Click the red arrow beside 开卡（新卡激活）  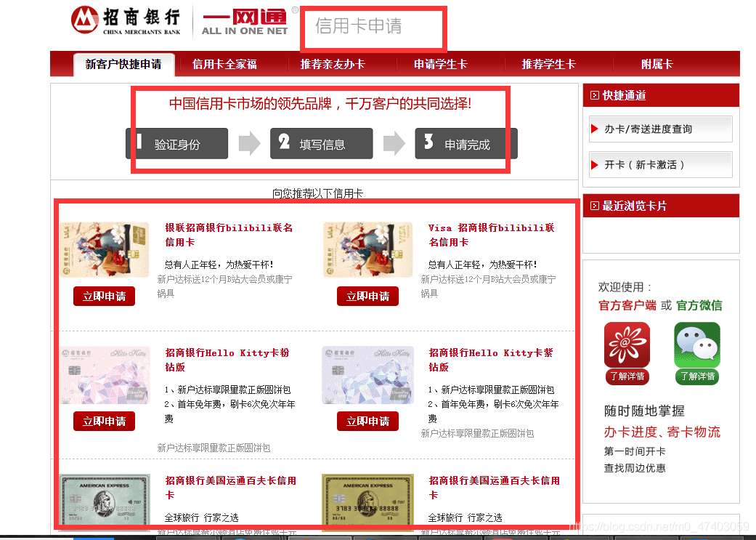(595, 165)
